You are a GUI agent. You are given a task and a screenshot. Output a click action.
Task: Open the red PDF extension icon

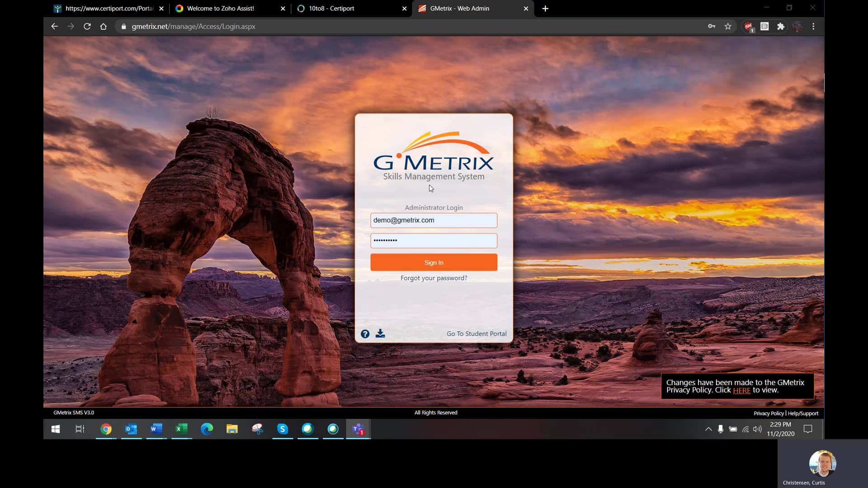pos(749,27)
